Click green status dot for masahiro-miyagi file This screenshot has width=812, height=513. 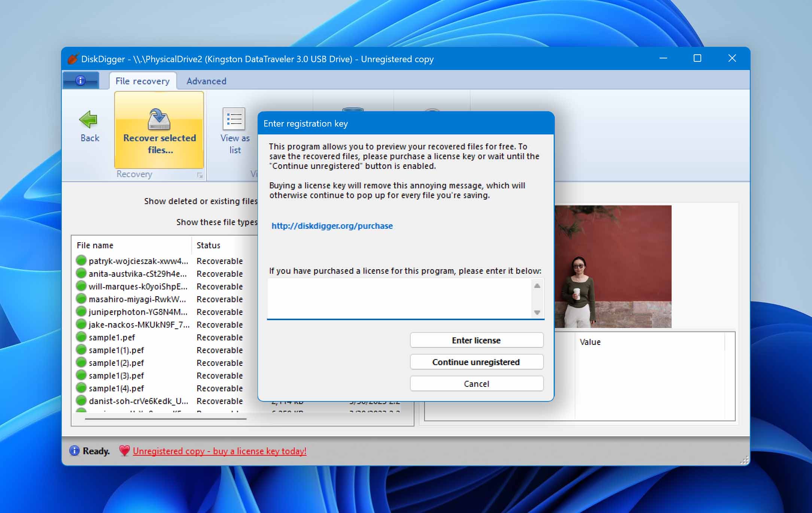point(81,298)
